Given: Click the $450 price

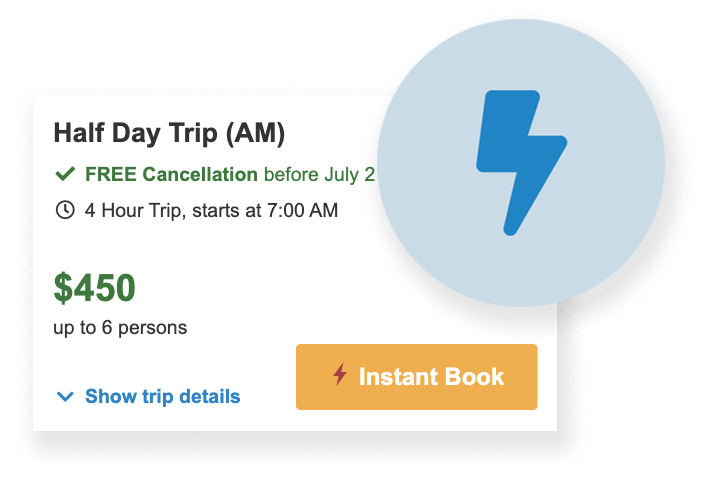Looking at the screenshot, I should point(94,288).
